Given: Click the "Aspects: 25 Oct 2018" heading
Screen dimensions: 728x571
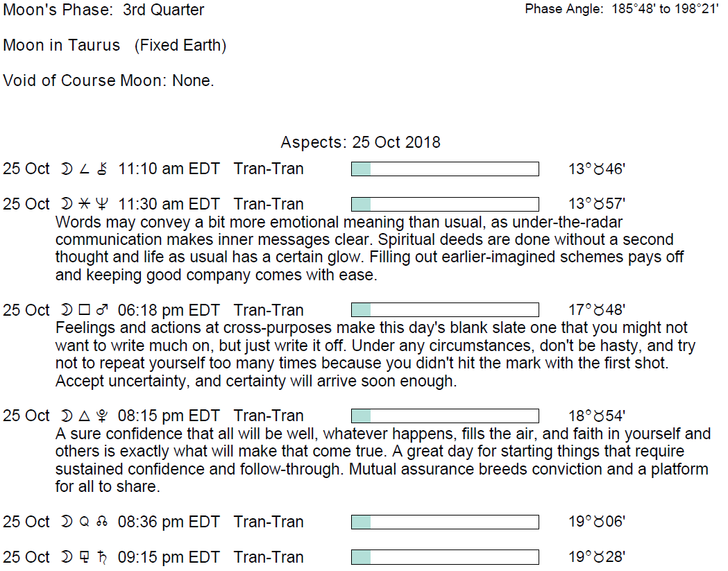Looking at the screenshot, I should click(360, 142).
